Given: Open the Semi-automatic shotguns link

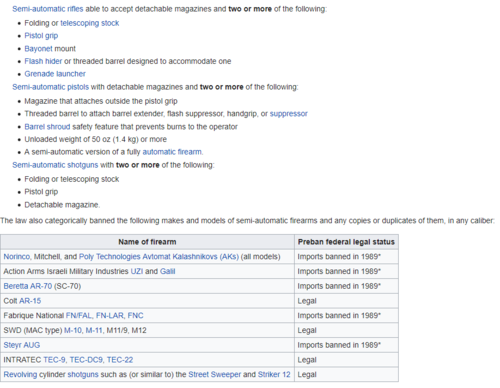Looking at the screenshot, I should click(x=55, y=165).
